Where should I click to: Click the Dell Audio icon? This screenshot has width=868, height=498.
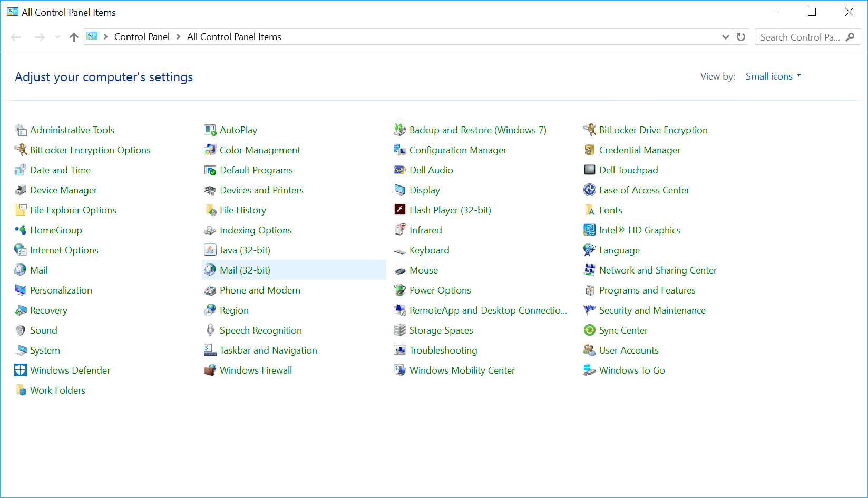(x=400, y=170)
